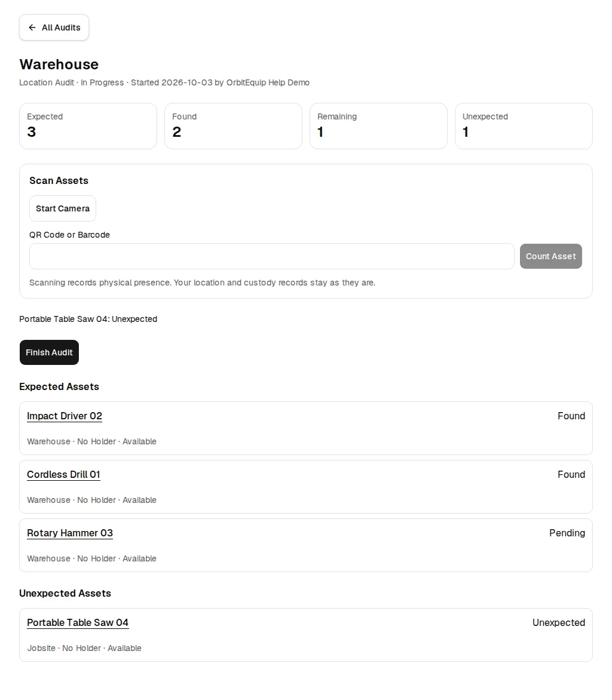Select the Remaining count card
This screenshot has height=700, width=612.
[x=378, y=126]
